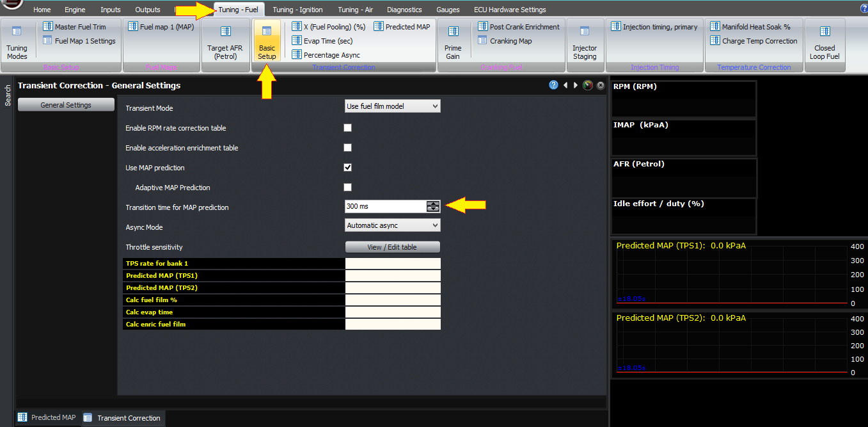
Task: Click the 300 ms transition time field
Action: (386, 206)
